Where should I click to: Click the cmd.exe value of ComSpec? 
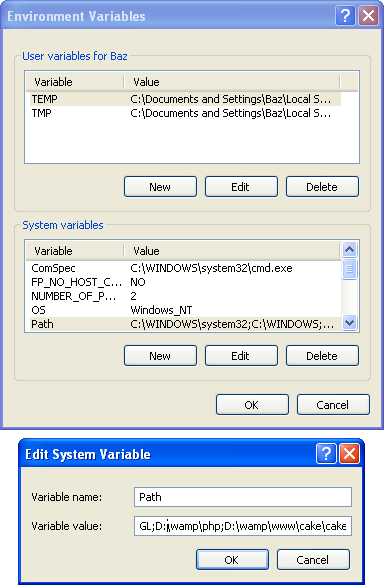pyautogui.click(x=211, y=268)
